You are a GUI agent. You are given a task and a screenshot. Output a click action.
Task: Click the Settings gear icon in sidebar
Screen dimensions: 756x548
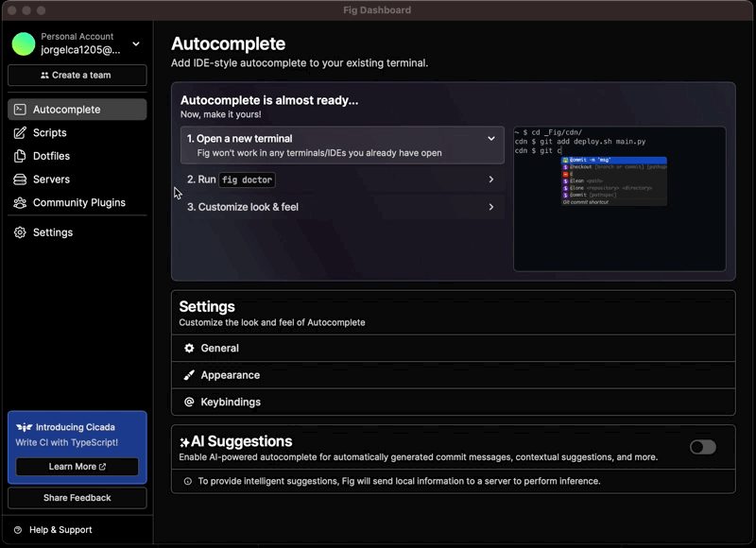[20, 232]
